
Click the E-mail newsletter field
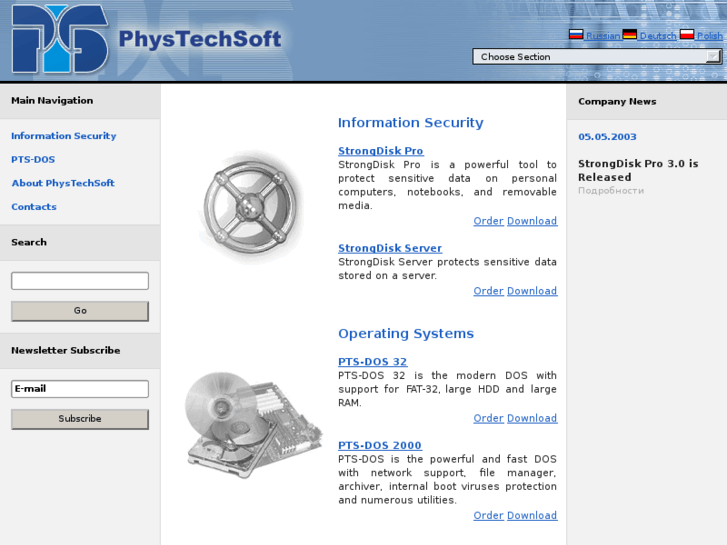pyautogui.click(x=80, y=389)
